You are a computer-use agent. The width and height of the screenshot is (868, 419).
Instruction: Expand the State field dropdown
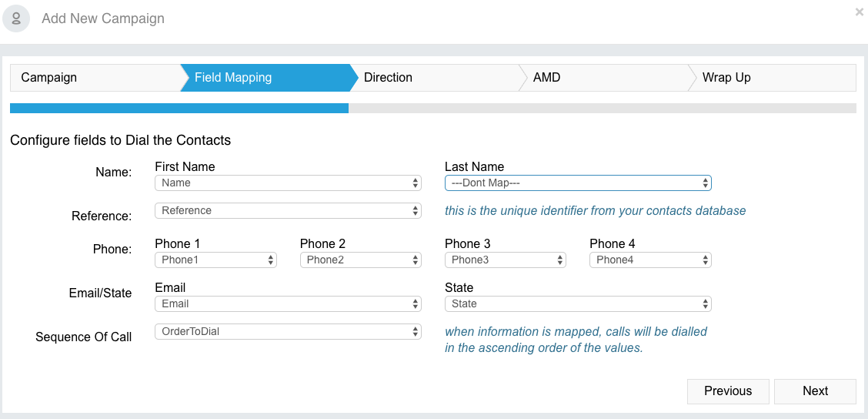[x=578, y=303]
